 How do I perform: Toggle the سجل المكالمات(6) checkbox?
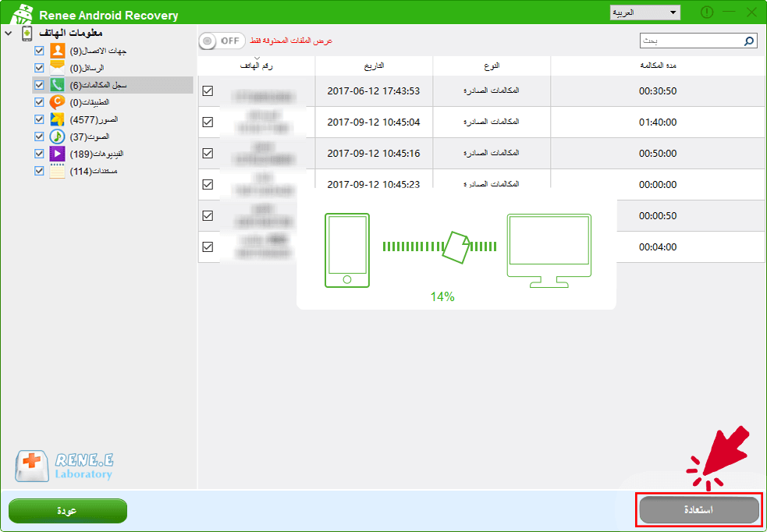click(39, 85)
